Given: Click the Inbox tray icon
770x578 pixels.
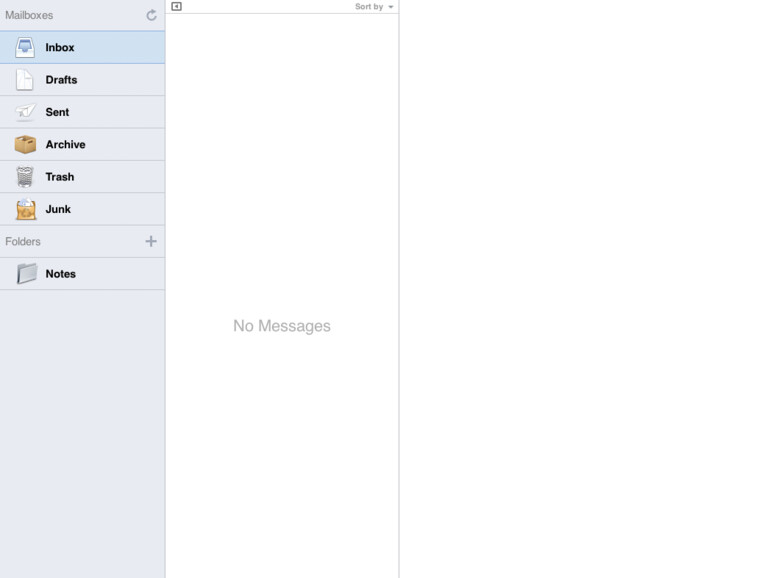Looking at the screenshot, I should tap(25, 48).
